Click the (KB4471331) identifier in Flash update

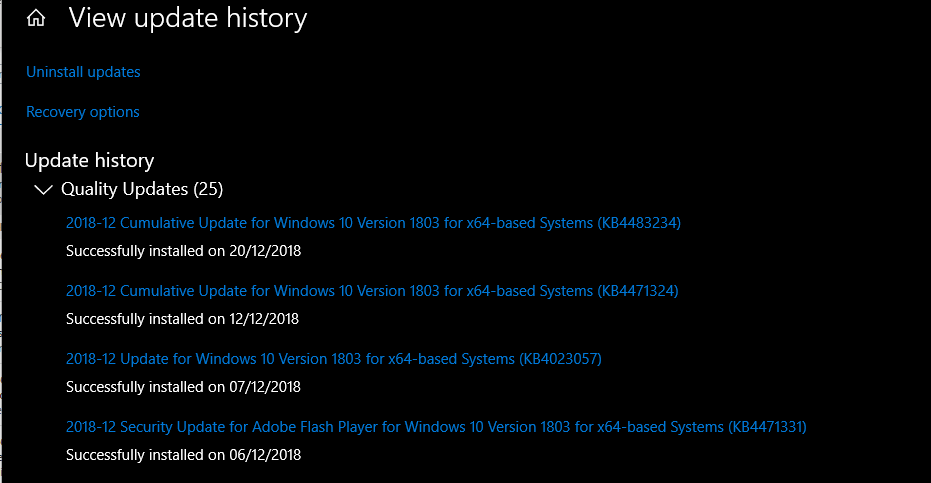[767, 427]
